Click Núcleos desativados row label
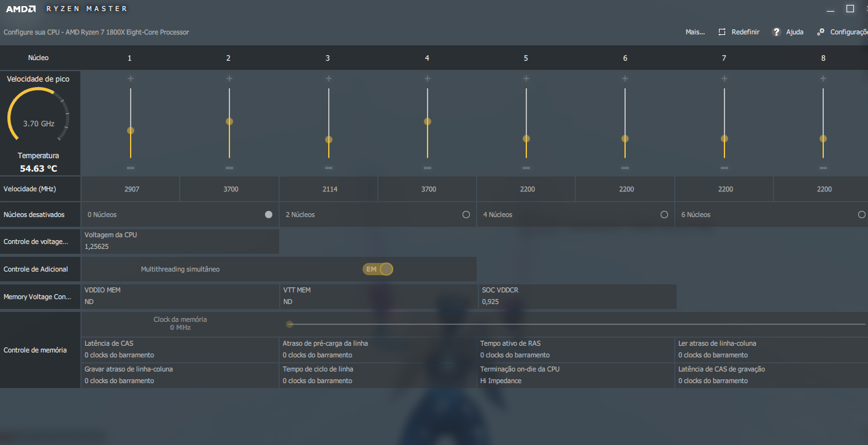The height and width of the screenshot is (445, 868). (34, 215)
